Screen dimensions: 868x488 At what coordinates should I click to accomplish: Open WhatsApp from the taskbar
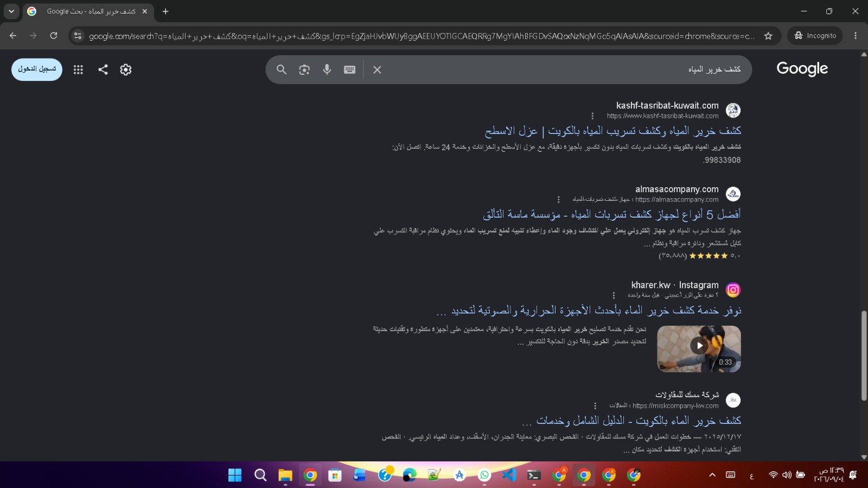(484, 475)
